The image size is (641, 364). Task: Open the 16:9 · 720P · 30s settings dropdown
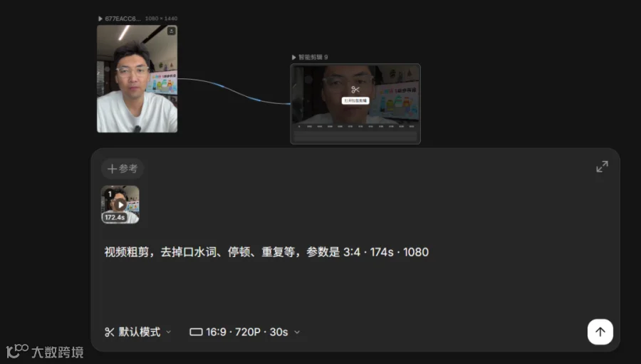click(x=245, y=332)
